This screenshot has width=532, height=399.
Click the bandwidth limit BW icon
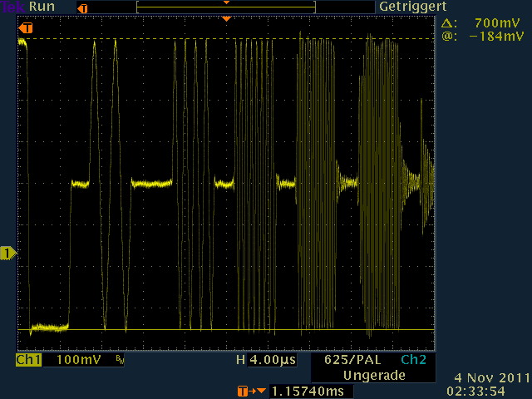coord(120,362)
